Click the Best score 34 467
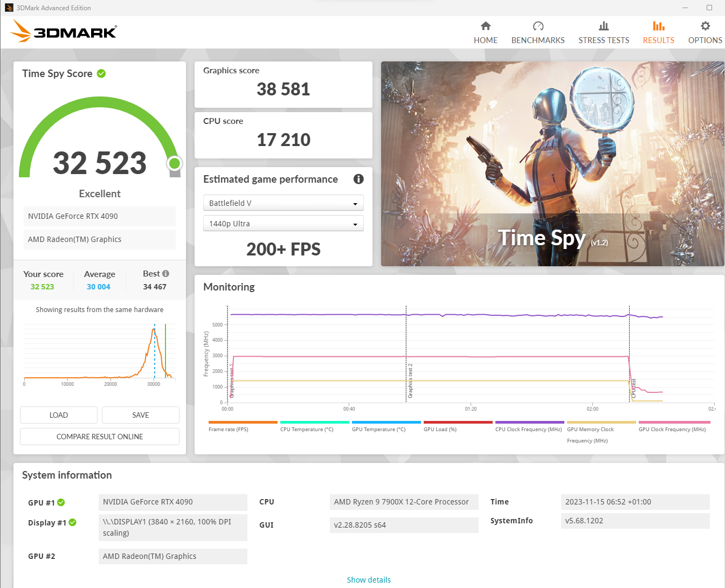The width and height of the screenshot is (725, 588). 155,287
